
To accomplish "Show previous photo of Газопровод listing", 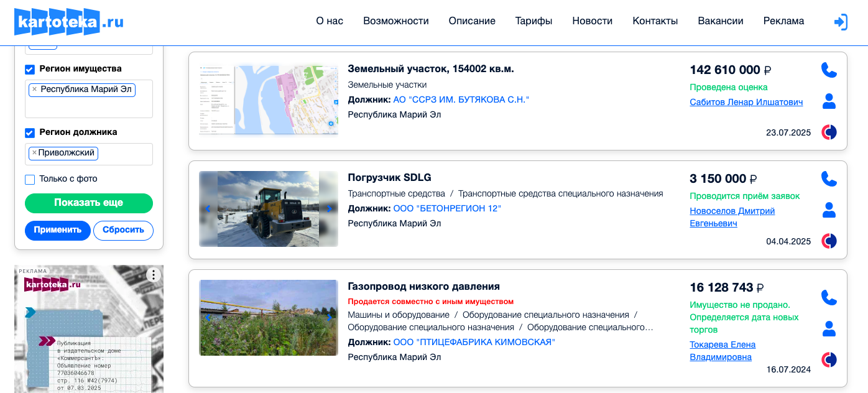I will [208, 318].
